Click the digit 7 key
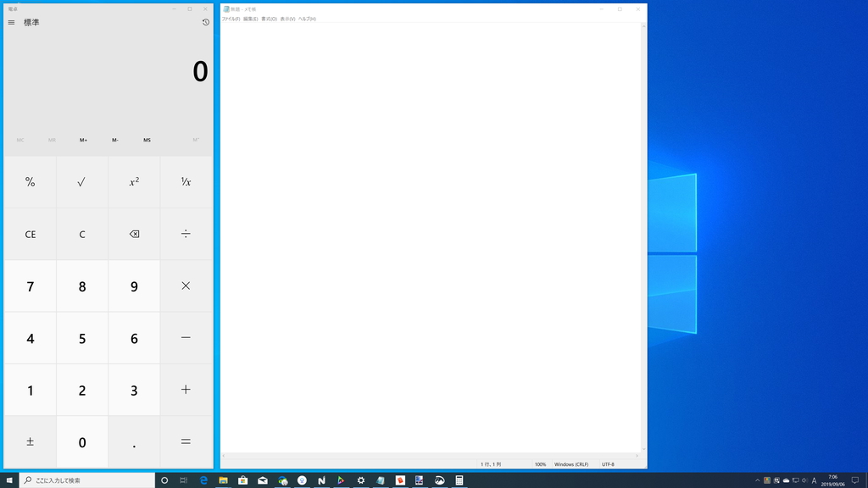This screenshot has height=488, width=868. coord(31,286)
